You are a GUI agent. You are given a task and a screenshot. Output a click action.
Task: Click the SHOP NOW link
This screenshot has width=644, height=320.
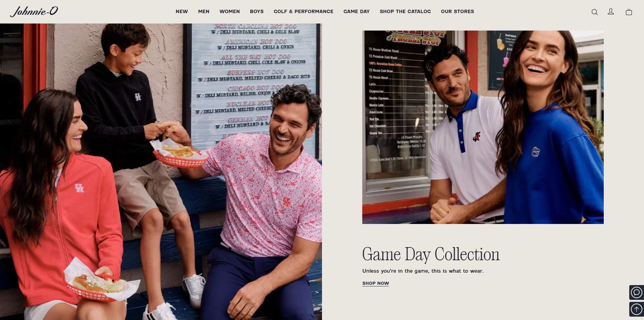[376, 283]
